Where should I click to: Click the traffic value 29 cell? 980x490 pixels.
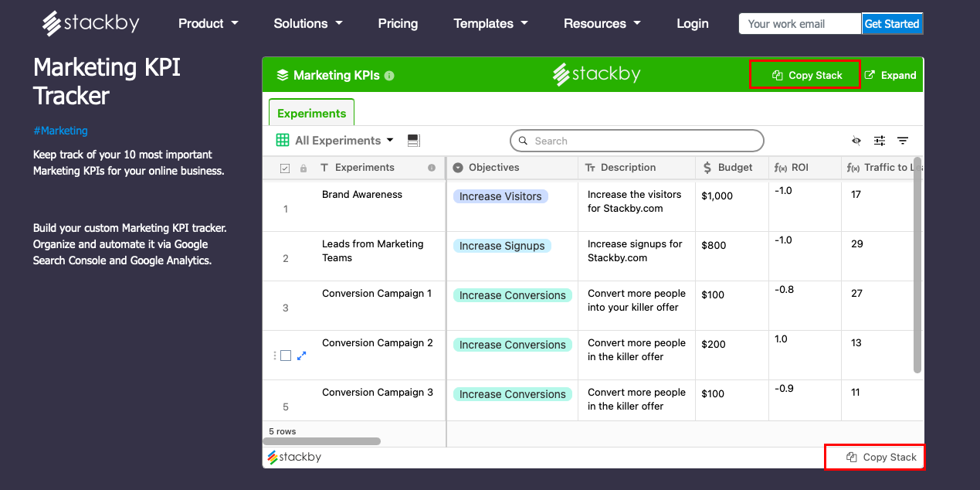point(877,256)
